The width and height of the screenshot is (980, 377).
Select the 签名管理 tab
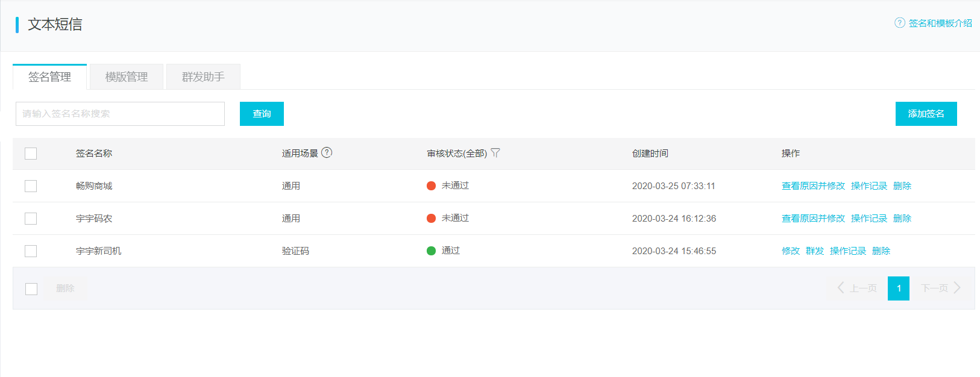49,77
